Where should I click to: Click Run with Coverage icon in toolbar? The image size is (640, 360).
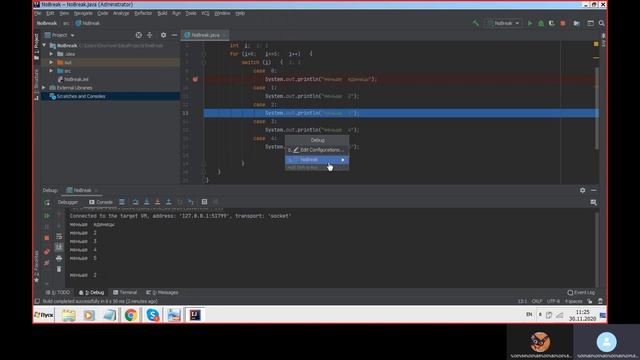click(552, 23)
